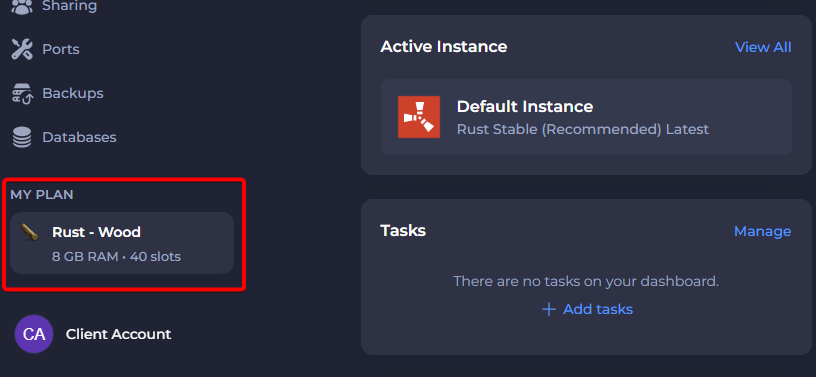Open the Client Account name
816x377 pixels.
[x=119, y=334]
